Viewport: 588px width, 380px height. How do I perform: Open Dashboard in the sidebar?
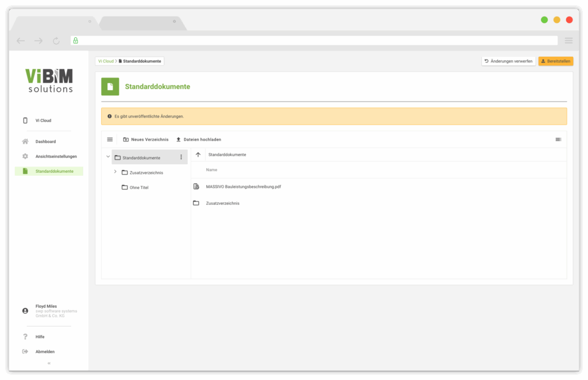tap(45, 141)
